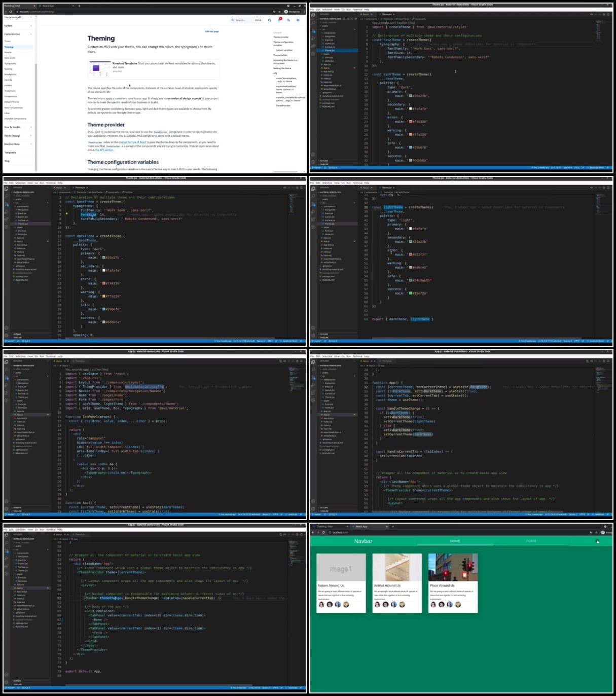Open Explorer icon in VS Code window showing export default App

[x=7, y=535]
